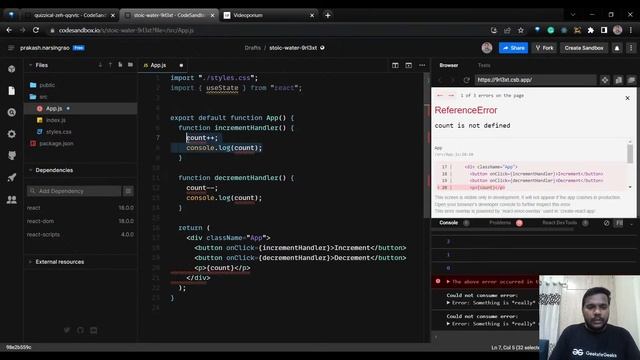Click the Drafts breadcrumb link
The width and height of the screenshot is (640, 360).
click(253, 48)
